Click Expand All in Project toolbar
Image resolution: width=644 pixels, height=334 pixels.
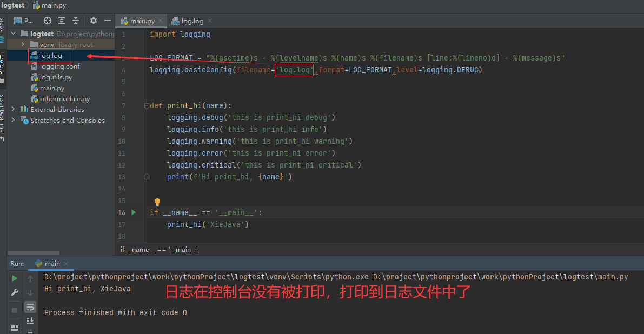tap(62, 21)
